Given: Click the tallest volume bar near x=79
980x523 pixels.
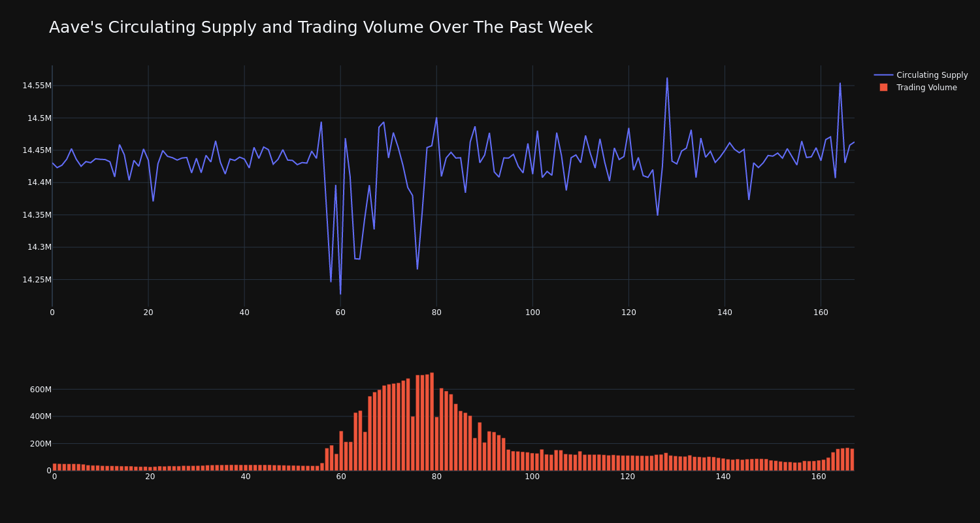Looking at the screenshot, I should (432, 422).
